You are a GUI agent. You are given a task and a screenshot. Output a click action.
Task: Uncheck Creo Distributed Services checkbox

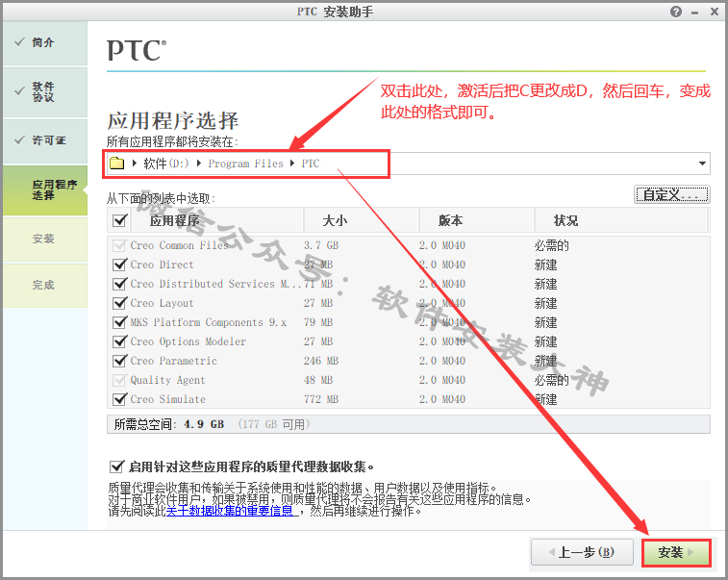pos(120,283)
